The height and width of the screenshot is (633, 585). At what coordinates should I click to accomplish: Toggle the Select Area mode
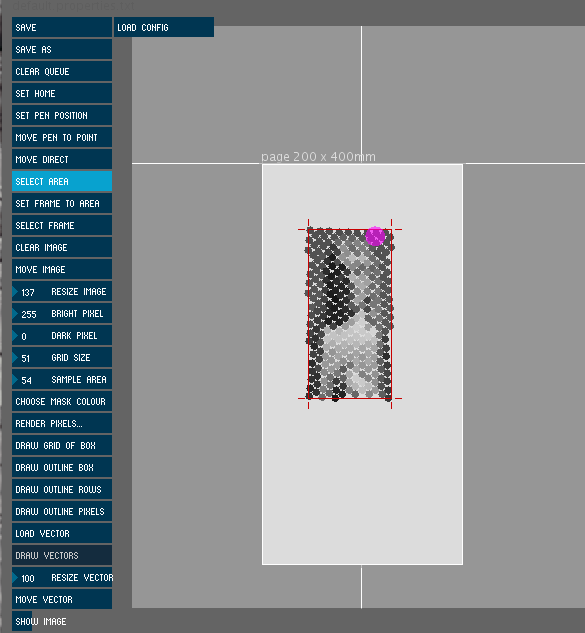[x=62, y=181]
